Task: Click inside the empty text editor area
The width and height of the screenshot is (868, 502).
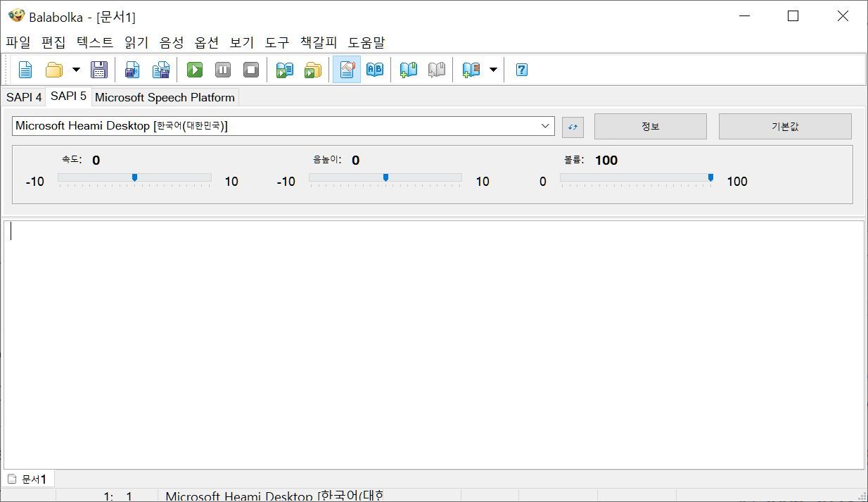Action: pyautogui.click(x=434, y=345)
